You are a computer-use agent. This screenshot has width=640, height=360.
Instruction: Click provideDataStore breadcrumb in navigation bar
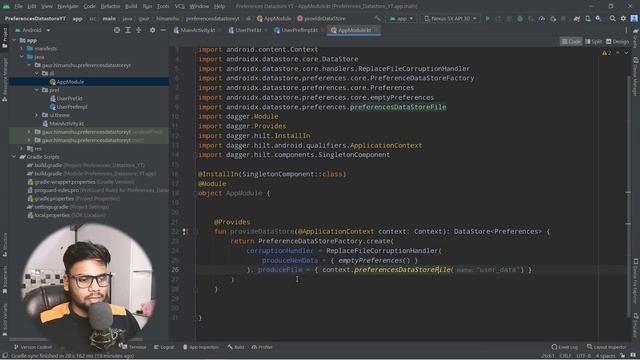point(321,18)
